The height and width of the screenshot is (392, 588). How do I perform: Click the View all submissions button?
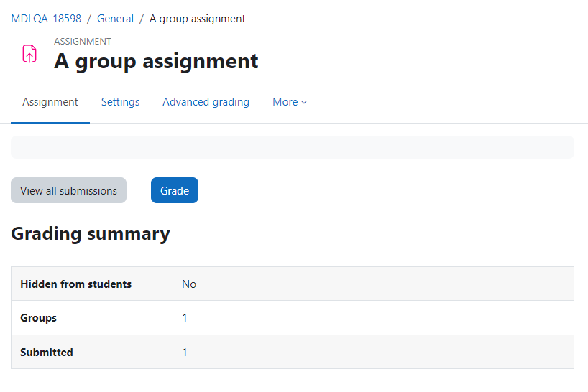coord(68,190)
